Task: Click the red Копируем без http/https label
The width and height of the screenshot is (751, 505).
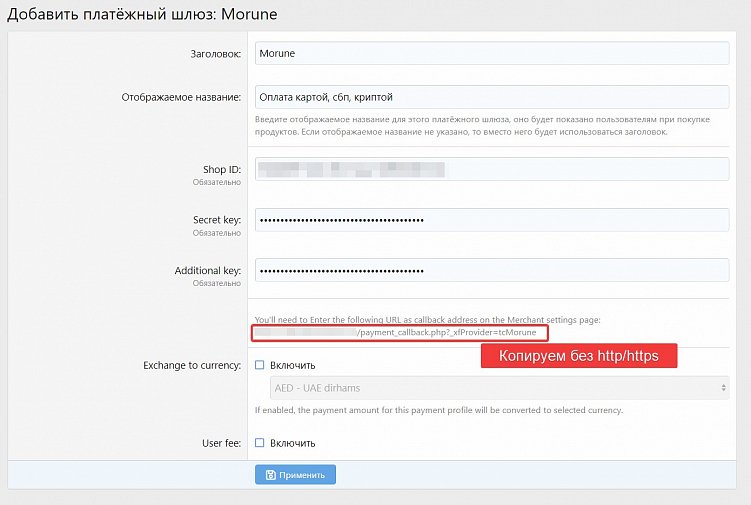Action: [x=579, y=357]
